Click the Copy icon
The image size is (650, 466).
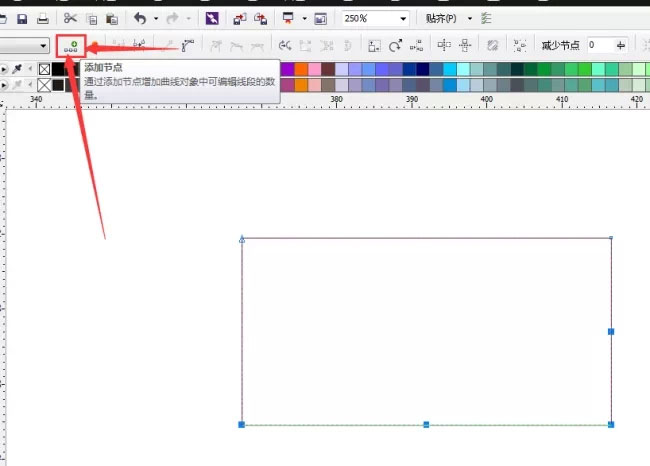pos(91,19)
